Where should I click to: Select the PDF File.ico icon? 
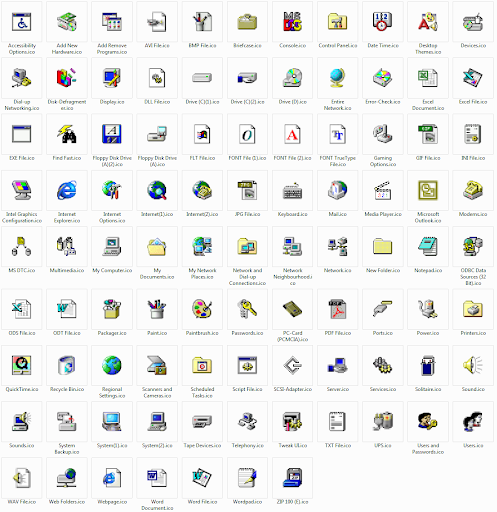337,309
